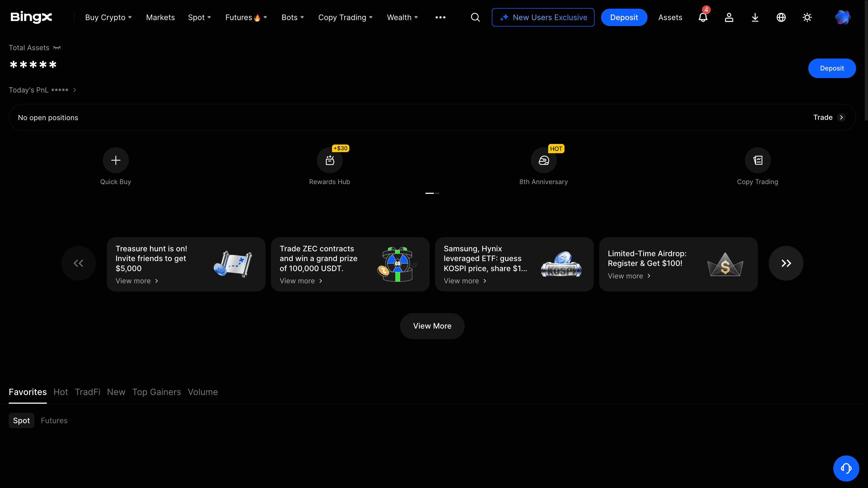The width and height of the screenshot is (868, 488).
Task: Click the Trade chevron arrow
Action: coord(841,118)
